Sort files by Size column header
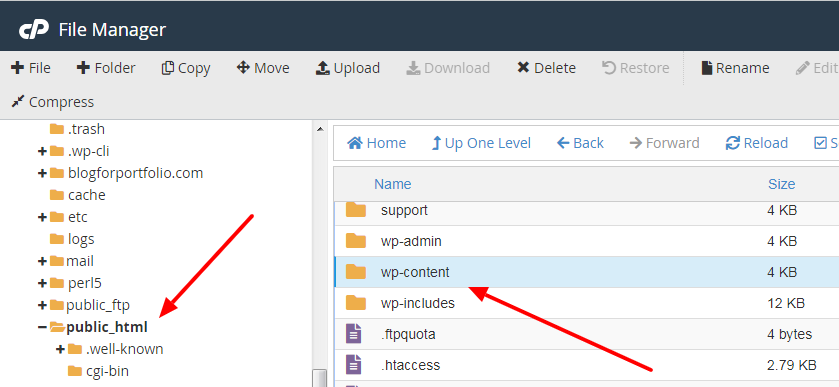The height and width of the screenshot is (387, 839). 782,184
